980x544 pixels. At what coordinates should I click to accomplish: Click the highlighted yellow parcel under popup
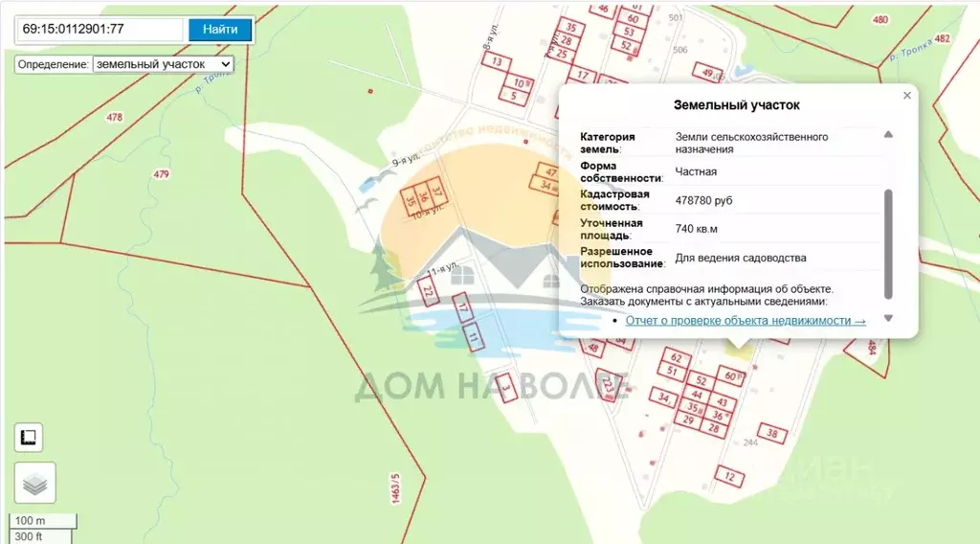pyautogui.click(x=739, y=352)
